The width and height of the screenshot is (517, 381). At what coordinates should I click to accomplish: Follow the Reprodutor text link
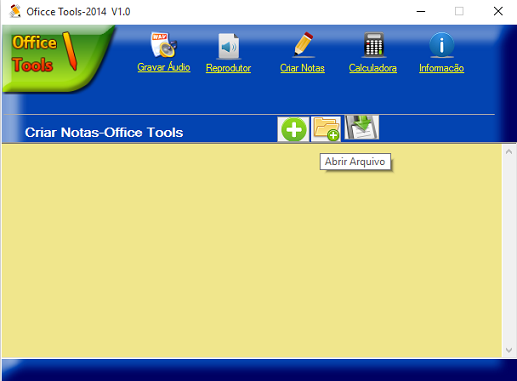(228, 68)
